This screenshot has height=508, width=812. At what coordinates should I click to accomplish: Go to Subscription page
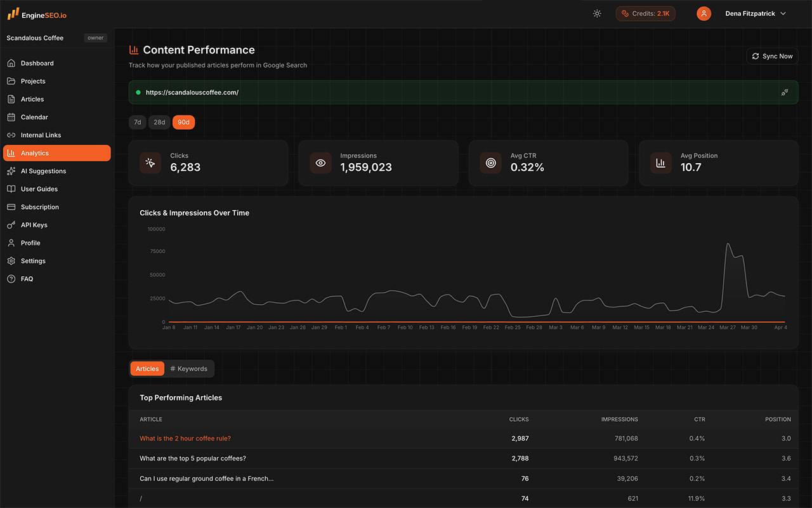coord(57,207)
